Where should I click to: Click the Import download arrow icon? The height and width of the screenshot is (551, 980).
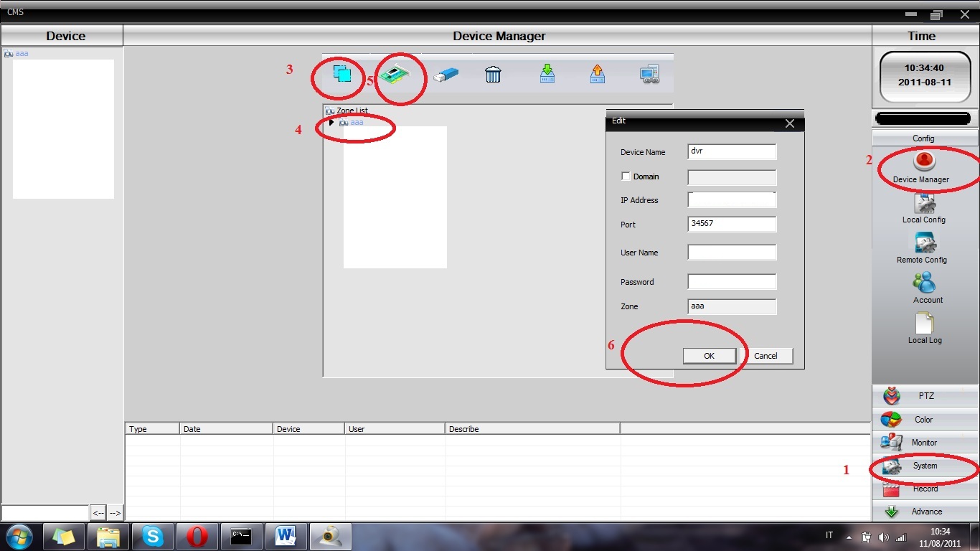click(547, 74)
